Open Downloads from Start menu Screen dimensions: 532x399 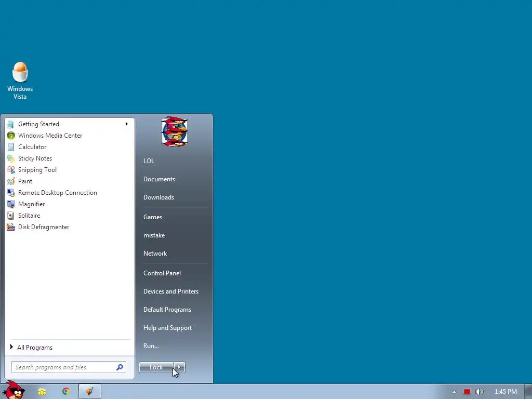pos(158,197)
